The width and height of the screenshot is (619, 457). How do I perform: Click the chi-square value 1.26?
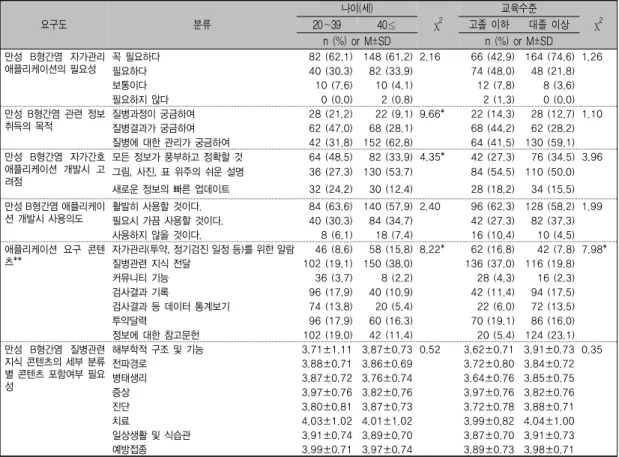[592, 57]
